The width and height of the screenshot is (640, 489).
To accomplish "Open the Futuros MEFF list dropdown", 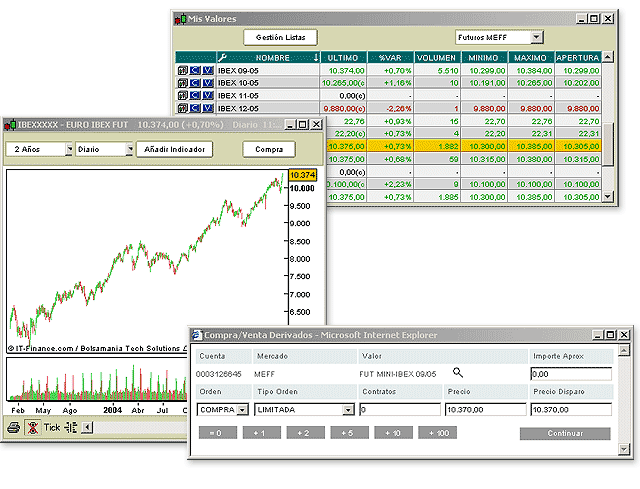I will (537, 37).
